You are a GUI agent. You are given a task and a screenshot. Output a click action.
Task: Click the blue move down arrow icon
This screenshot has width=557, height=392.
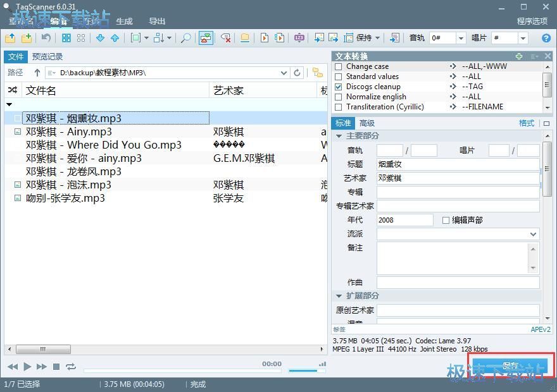[x=100, y=38]
